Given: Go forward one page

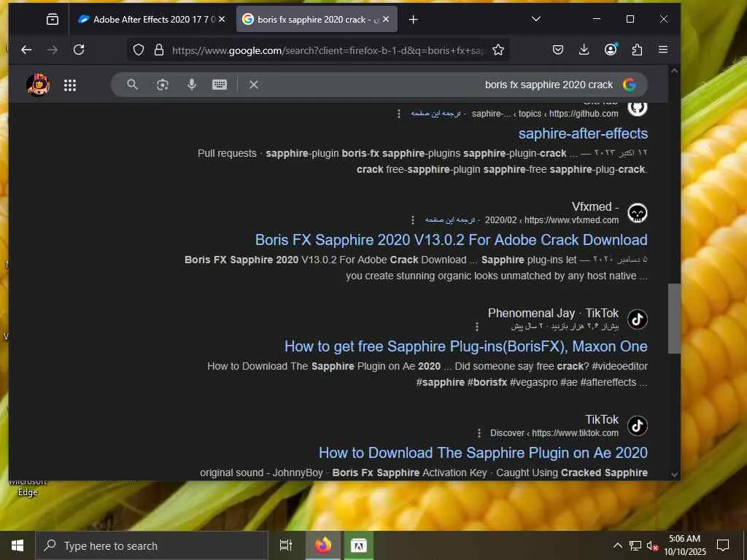Looking at the screenshot, I should coord(53,50).
